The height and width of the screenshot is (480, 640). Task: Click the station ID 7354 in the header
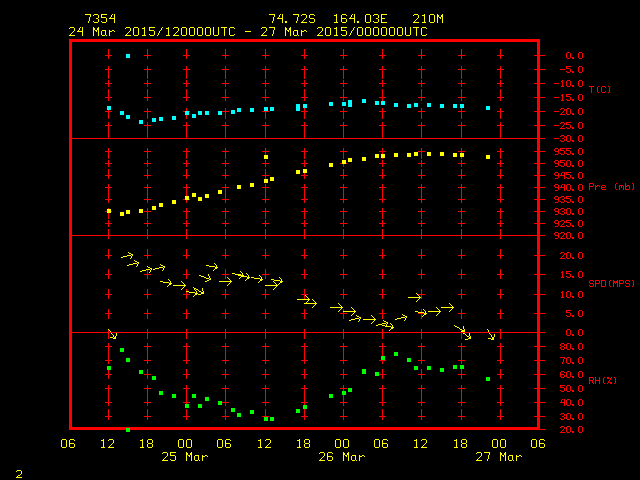[x=100, y=19]
